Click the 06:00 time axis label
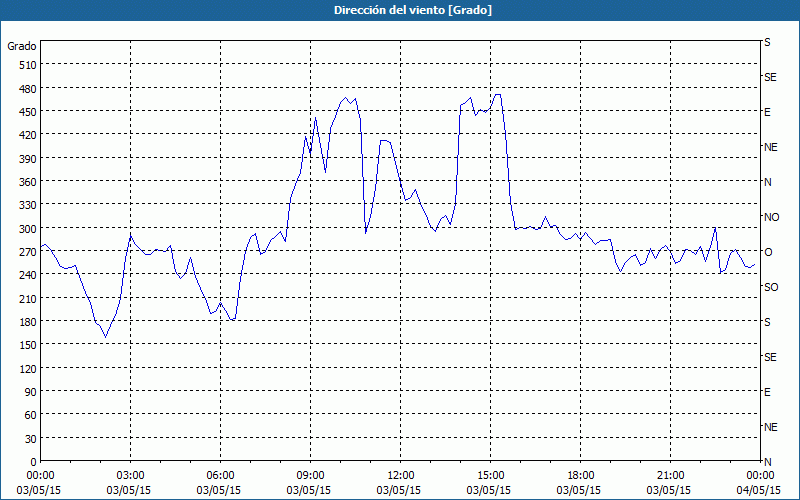The image size is (800, 500). pos(220,476)
